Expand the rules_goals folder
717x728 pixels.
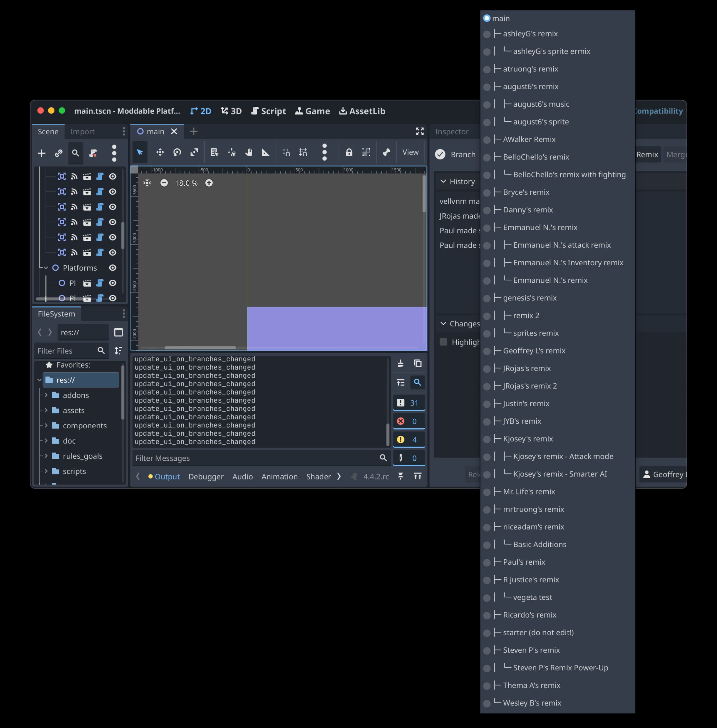(x=46, y=456)
